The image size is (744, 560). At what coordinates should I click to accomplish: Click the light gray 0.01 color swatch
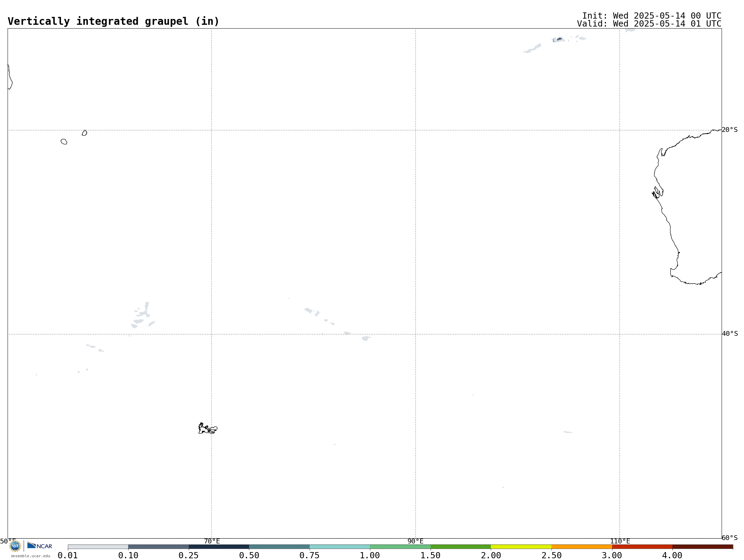(x=98, y=547)
